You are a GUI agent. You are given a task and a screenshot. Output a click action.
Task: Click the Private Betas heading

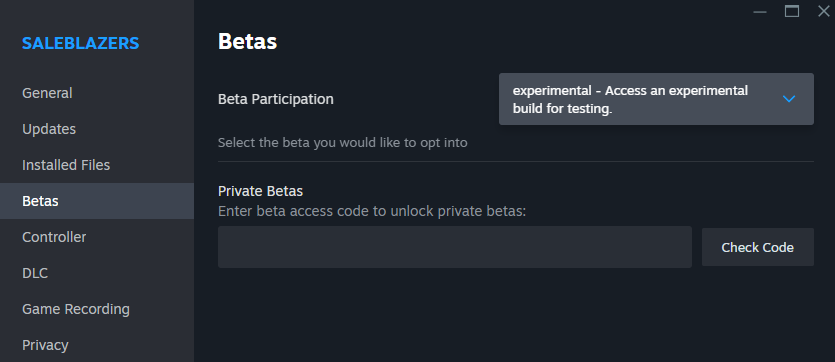[x=260, y=191]
